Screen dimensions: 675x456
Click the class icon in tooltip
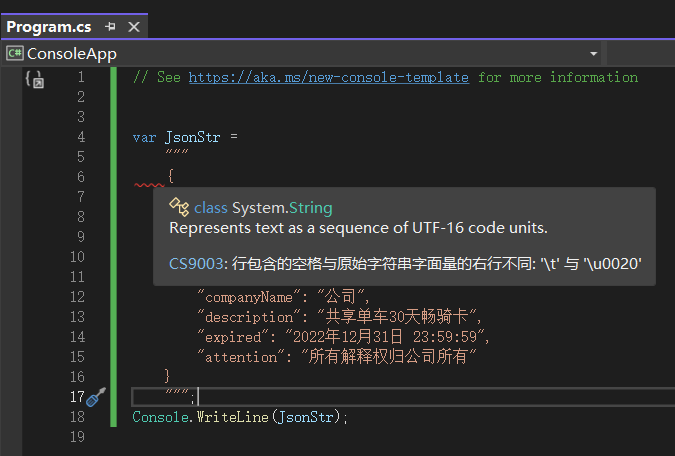[179, 207]
